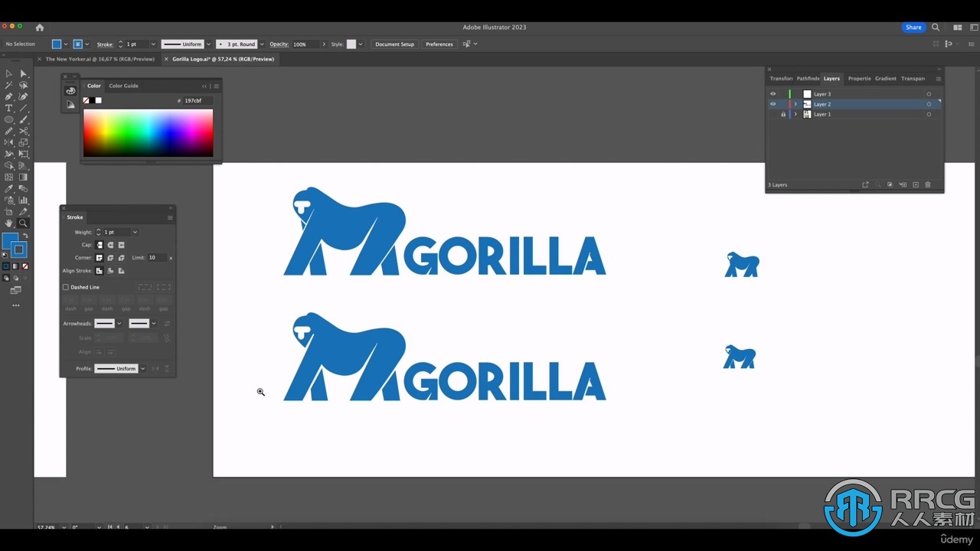The width and height of the screenshot is (980, 551).
Task: Open Profile Uniform dropdown in Stroke panel
Action: [142, 369]
